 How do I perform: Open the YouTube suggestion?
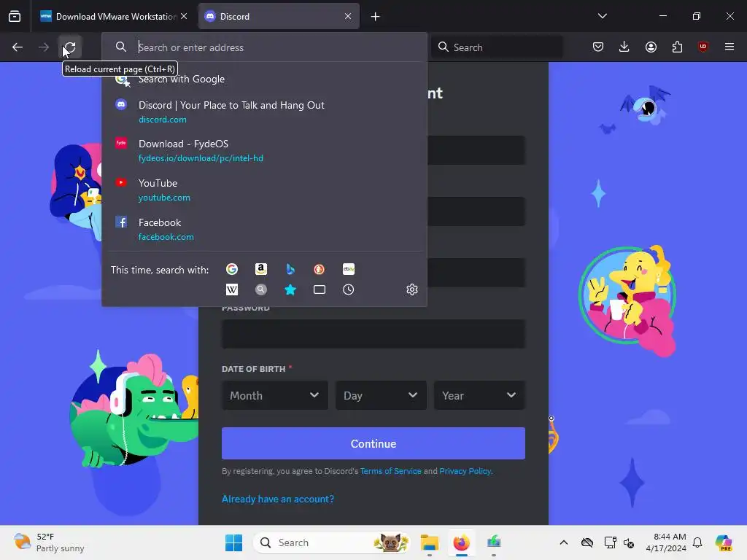pos(264,190)
